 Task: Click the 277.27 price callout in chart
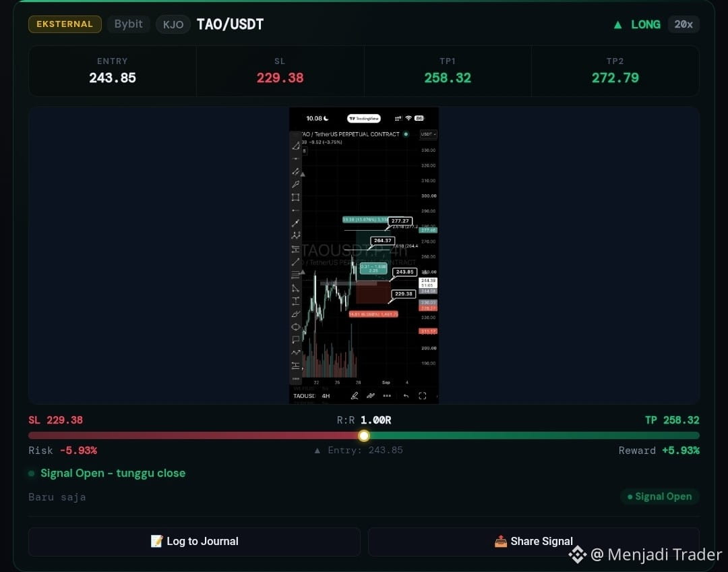(400, 221)
